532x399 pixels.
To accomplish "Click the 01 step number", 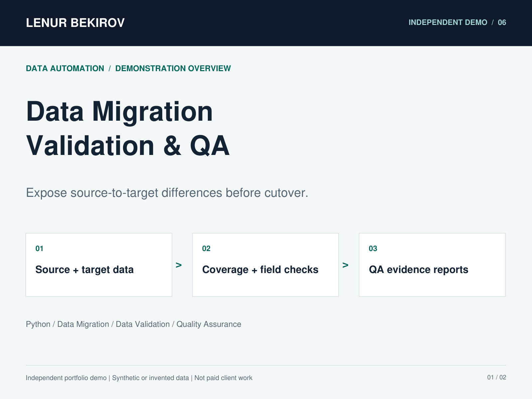I will pyautogui.click(x=39, y=249).
